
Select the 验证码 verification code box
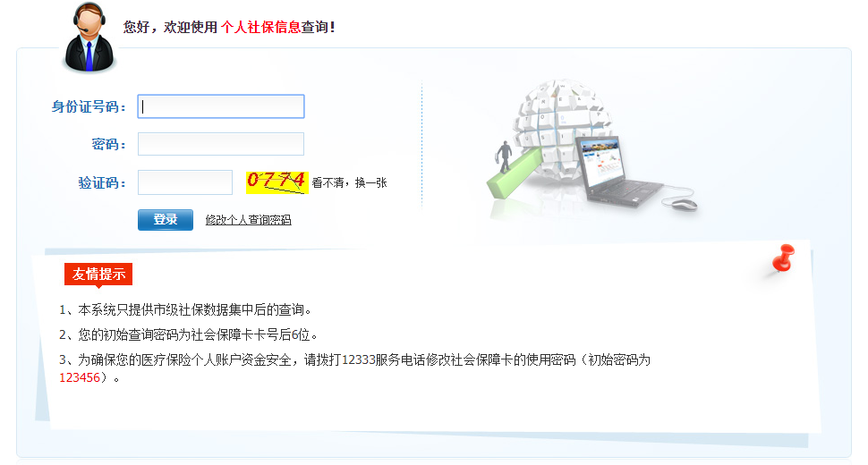[185, 182]
